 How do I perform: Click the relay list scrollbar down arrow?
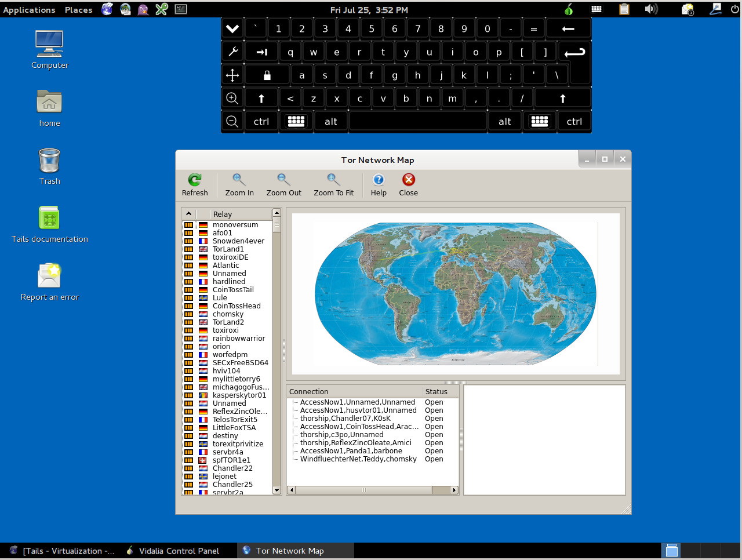tap(277, 490)
